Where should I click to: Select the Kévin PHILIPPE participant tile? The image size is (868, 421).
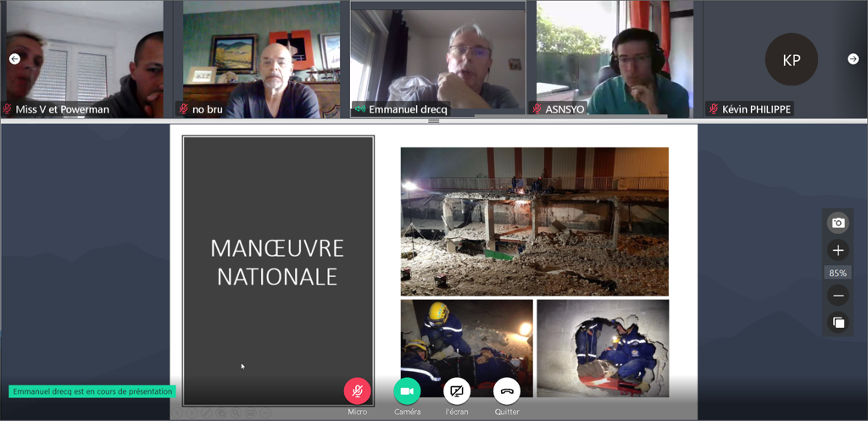tap(791, 59)
